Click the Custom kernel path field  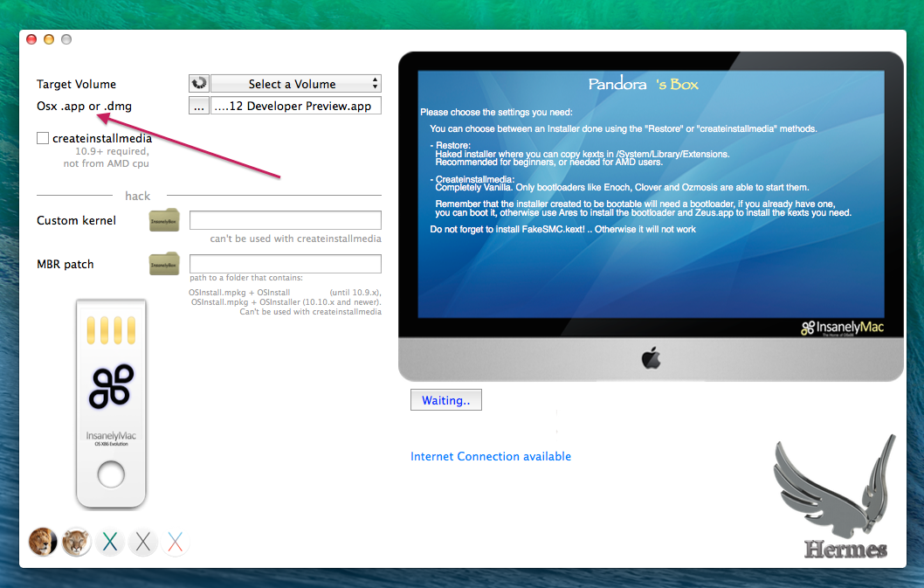[286, 220]
